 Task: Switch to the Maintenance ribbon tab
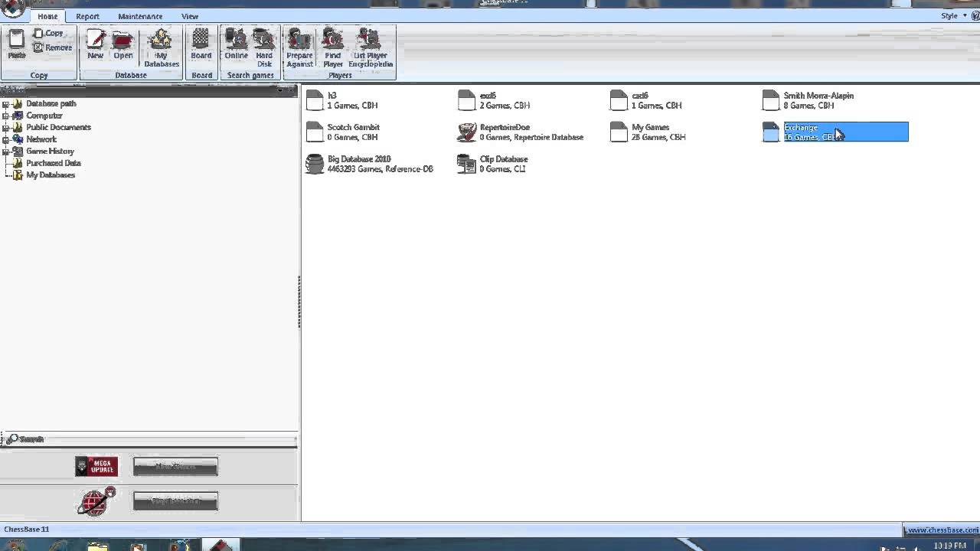pyautogui.click(x=140, y=16)
